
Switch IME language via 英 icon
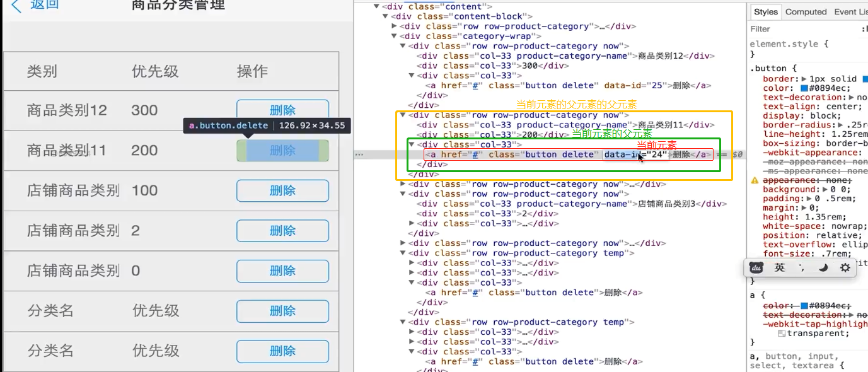click(780, 267)
